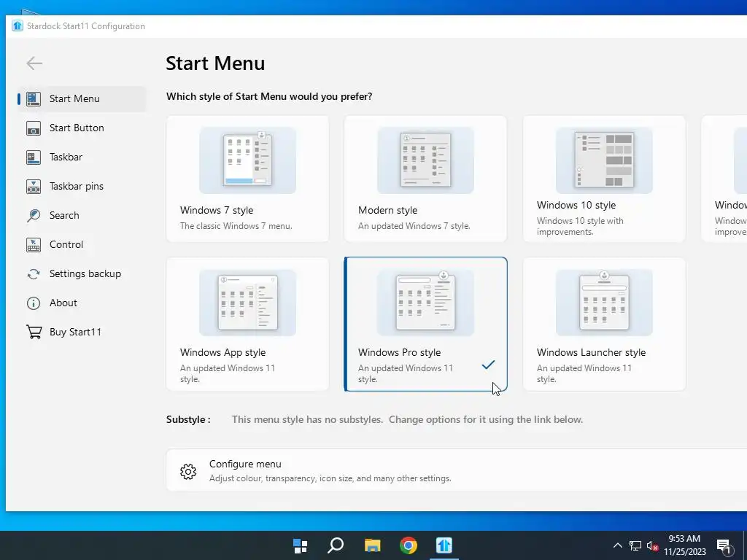Open the Start Menu settings page label
The height and width of the screenshot is (560, 747).
(74, 98)
